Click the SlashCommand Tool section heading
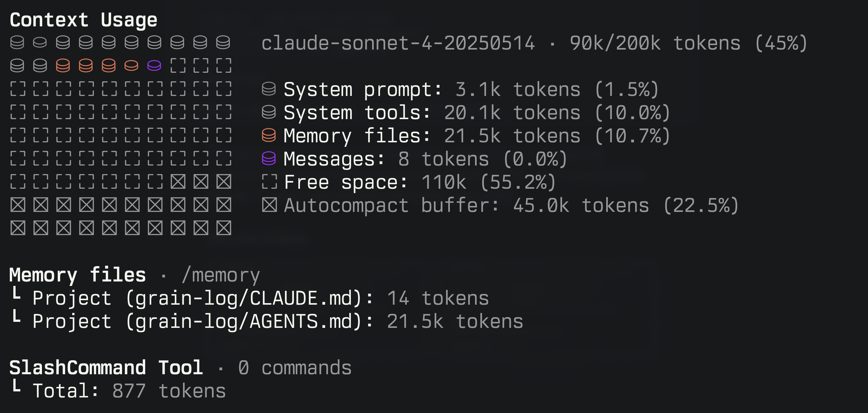This screenshot has width=868, height=413. tap(106, 368)
